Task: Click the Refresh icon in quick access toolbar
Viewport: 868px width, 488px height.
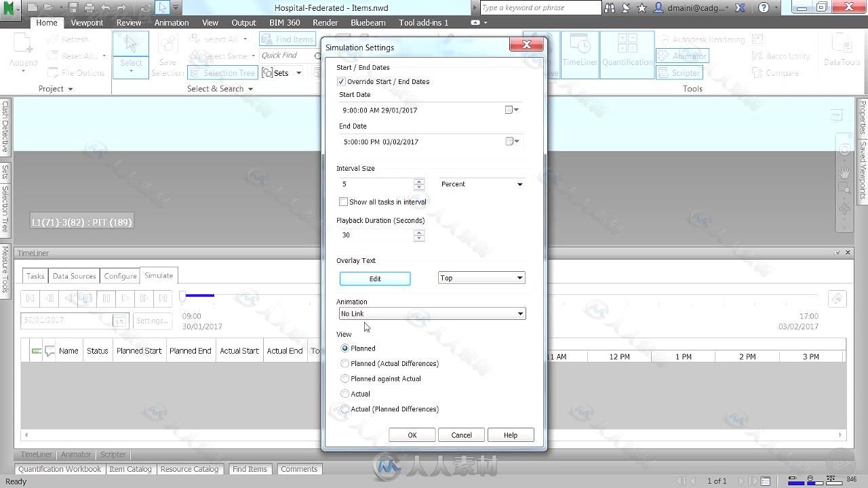Action: (146, 8)
